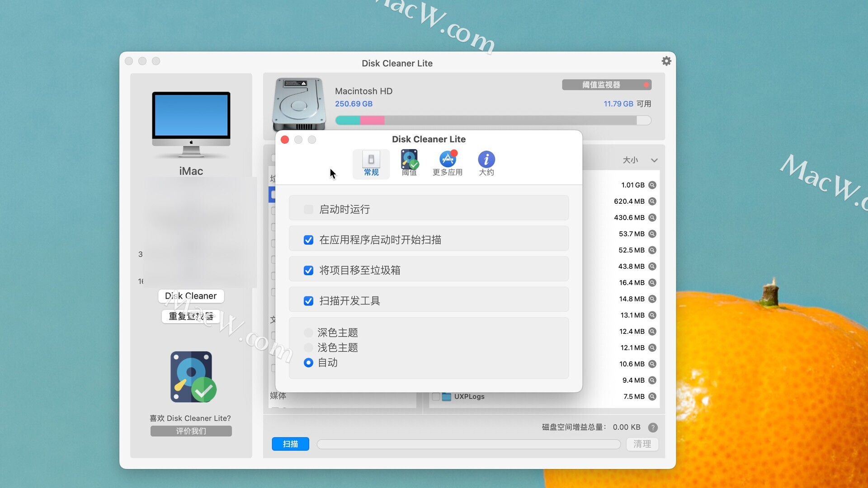
Task: Reveal the 12.1 MB item
Action: tap(652, 348)
